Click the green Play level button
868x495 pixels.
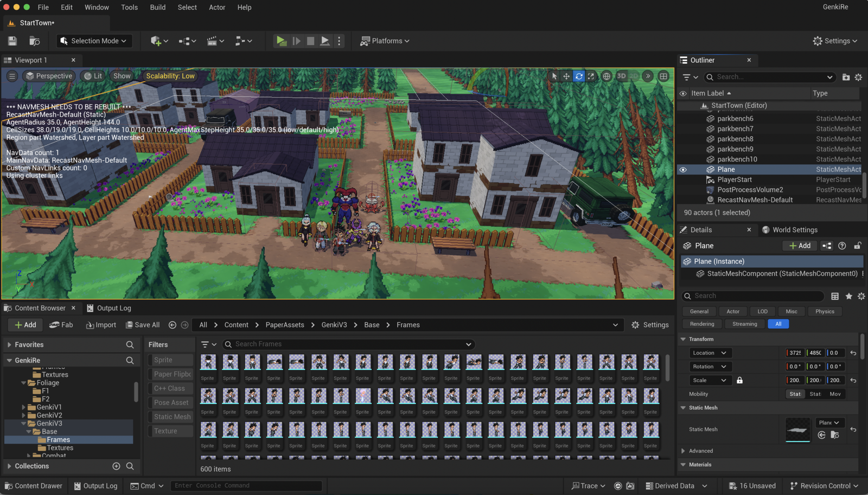tap(281, 41)
